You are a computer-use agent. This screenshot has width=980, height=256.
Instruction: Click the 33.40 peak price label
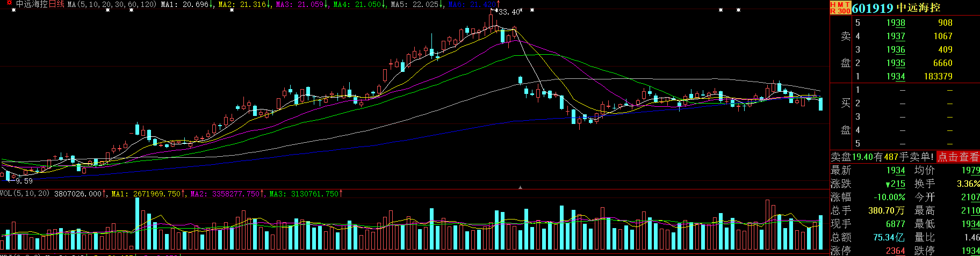click(x=509, y=12)
